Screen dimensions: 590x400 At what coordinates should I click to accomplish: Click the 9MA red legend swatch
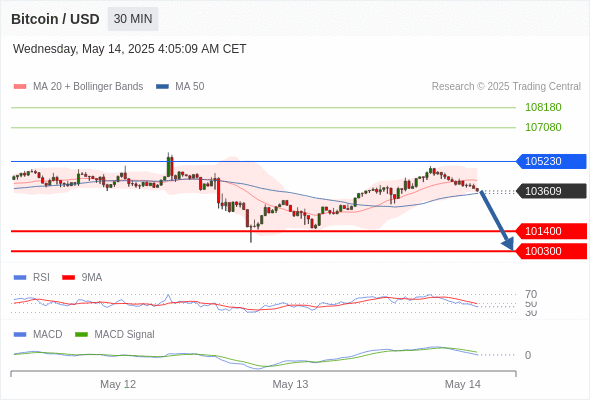coord(68,278)
